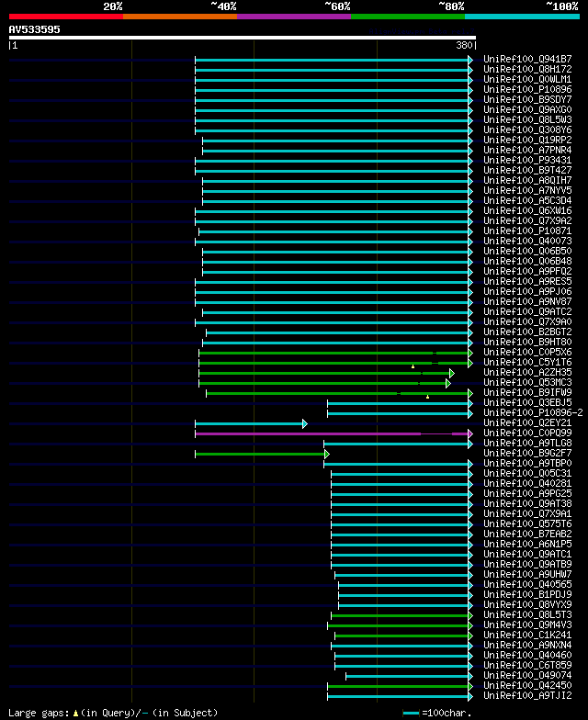Click the purple alignment bar for UniRef100_C0PQ99
The image size is (588, 720).
(332, 433)
